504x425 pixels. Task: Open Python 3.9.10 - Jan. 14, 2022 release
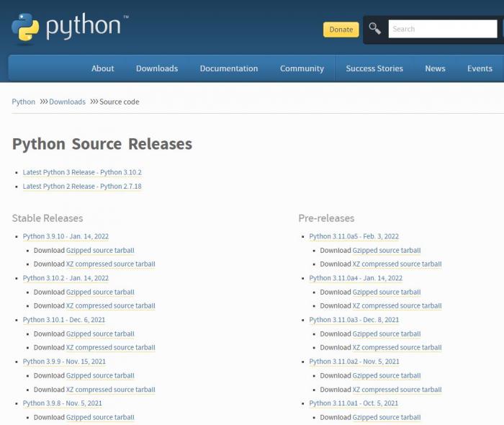click(66, 236)
